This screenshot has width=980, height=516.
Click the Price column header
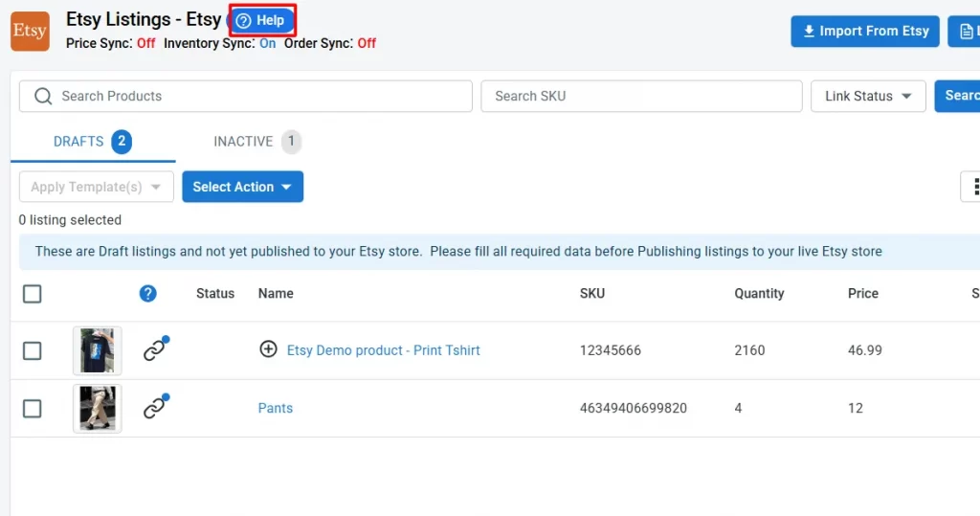click(x=863, y=293)
